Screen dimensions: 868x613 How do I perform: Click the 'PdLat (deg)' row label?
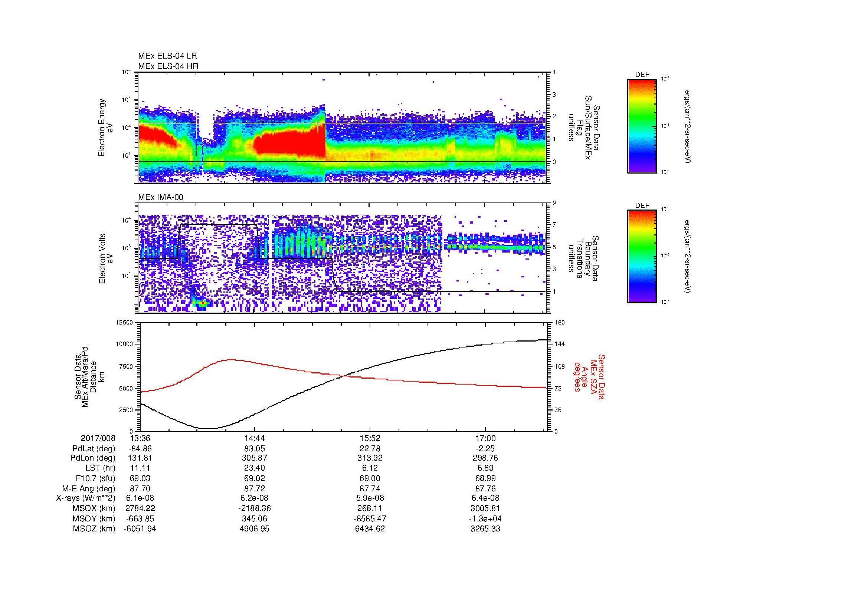(94, 449)
